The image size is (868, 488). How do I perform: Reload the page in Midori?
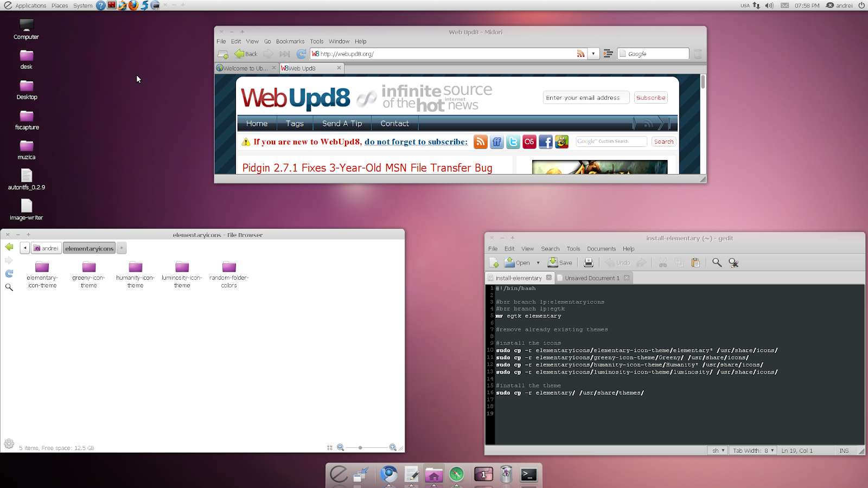pyautogui.click(x=301, y=54)
